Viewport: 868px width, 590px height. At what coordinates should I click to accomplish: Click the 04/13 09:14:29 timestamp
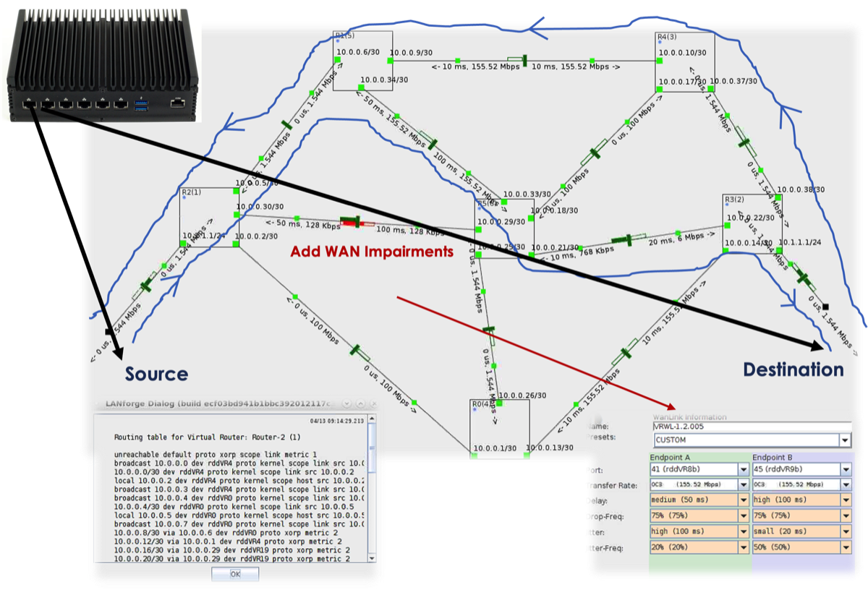(x=338, y=420)
